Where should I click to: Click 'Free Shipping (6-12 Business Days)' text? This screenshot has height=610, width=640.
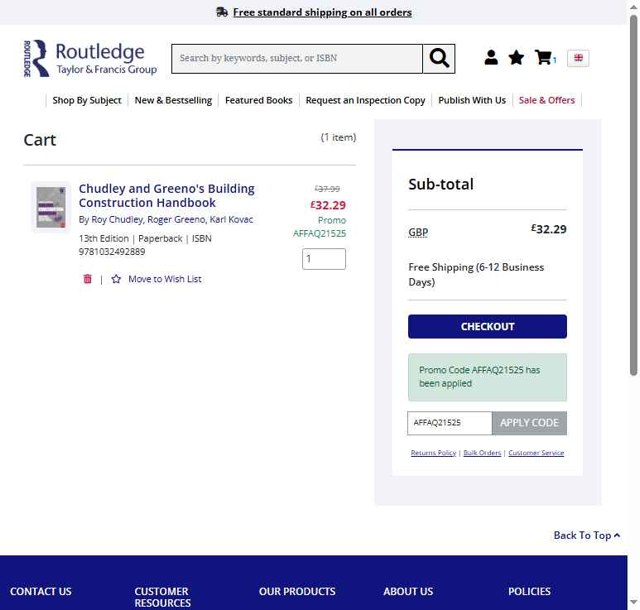[476, 275]
